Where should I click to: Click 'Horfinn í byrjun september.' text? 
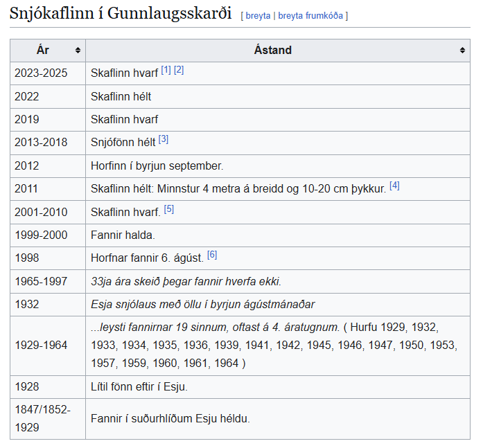tap(157, 166)
